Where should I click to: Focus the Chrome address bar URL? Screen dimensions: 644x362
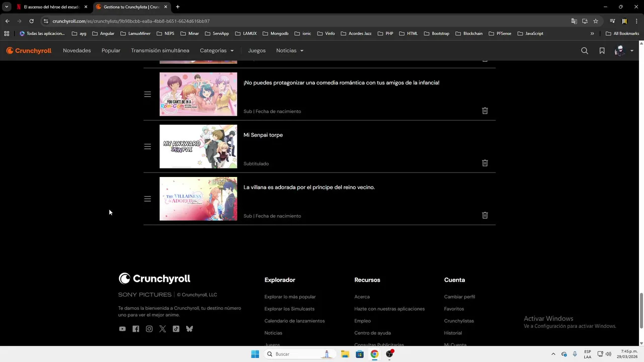tap(131, 21)
